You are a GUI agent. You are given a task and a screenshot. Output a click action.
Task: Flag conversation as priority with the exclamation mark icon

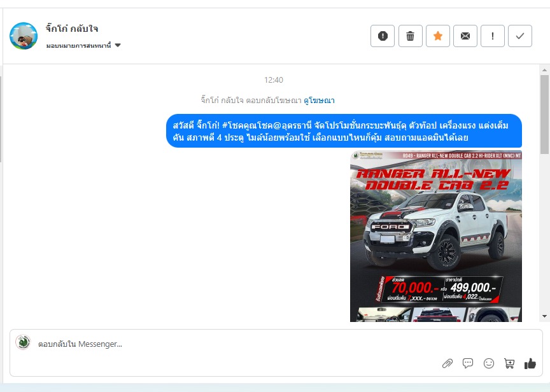[493, 36]
